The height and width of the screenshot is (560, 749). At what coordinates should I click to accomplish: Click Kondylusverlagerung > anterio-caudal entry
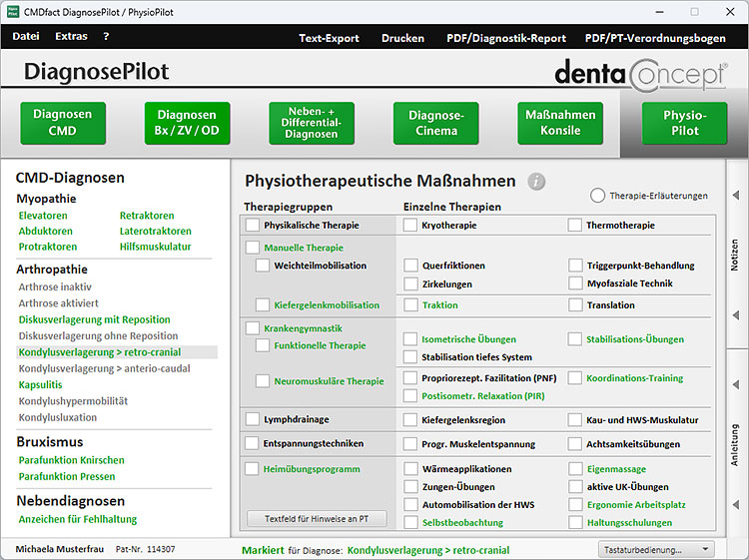click(x=104, y=368)
